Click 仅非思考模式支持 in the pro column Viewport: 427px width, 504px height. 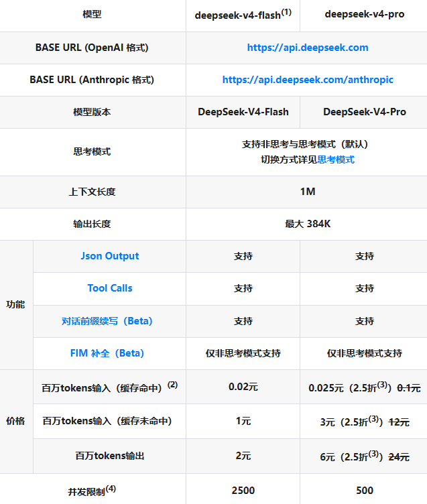[x=364, y=353]
